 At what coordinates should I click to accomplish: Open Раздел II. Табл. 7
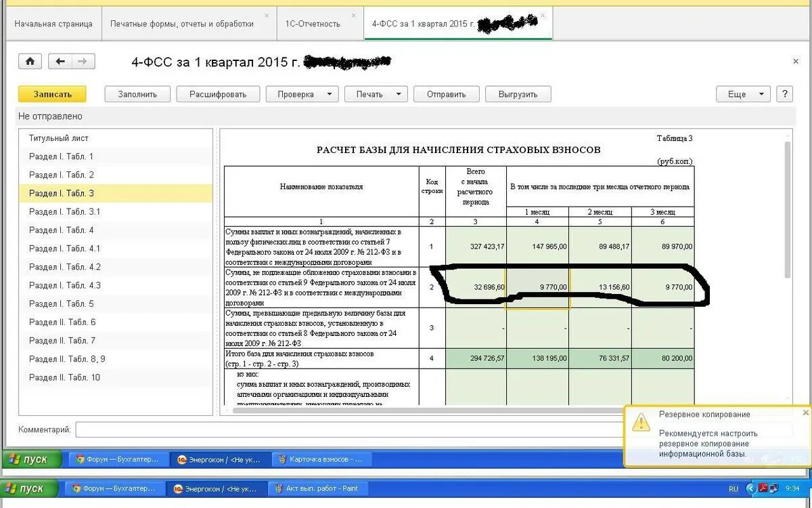[116, 341]
